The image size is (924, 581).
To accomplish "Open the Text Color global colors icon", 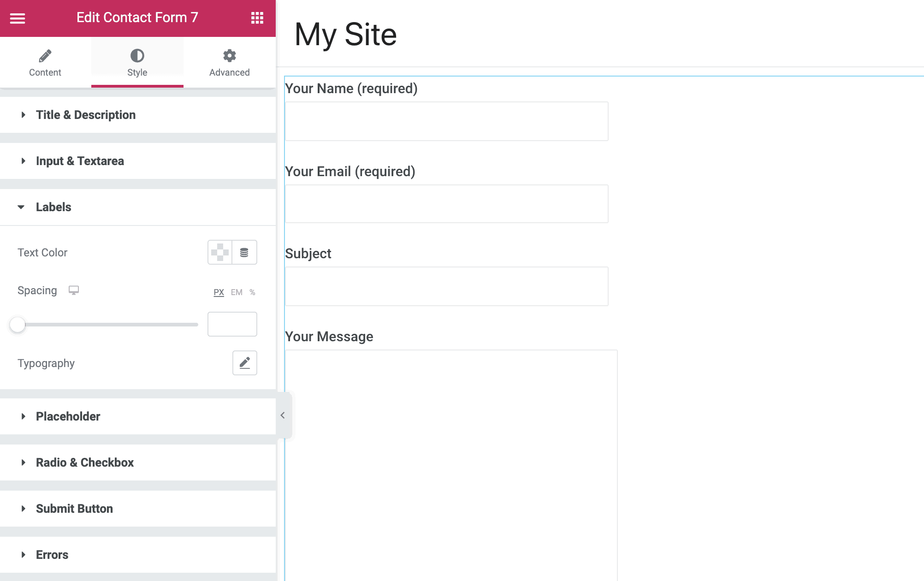I will tap(244, 252).
